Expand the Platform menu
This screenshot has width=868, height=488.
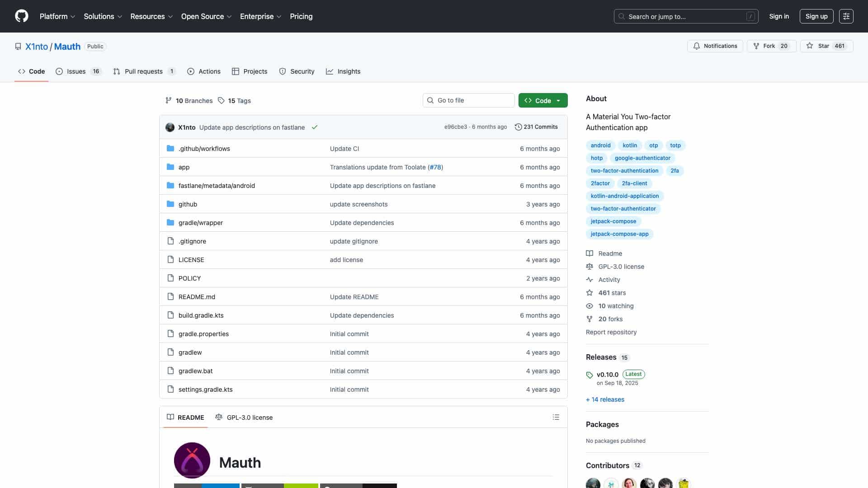click(x=57, y=16)
